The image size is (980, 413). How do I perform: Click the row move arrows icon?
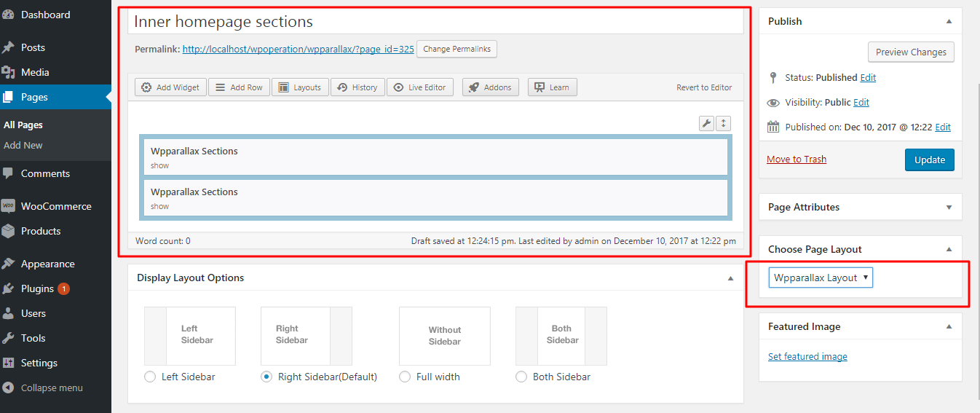tap(723, 123)
